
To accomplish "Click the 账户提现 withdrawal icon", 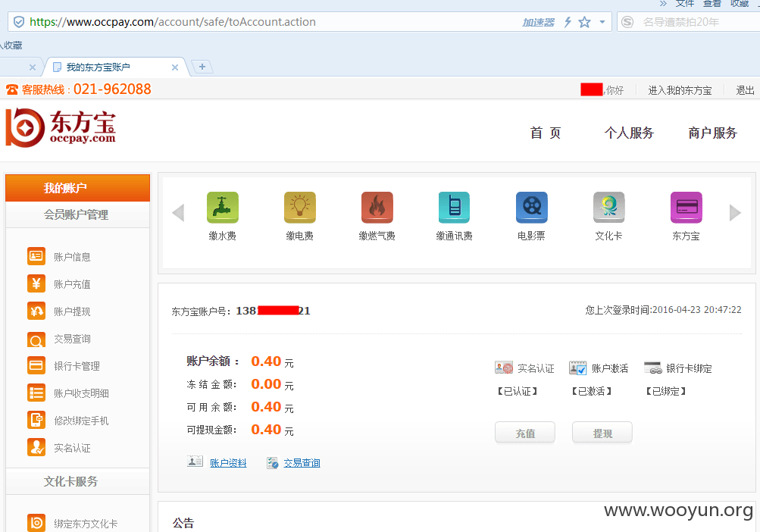I will (x=36, y=311).
